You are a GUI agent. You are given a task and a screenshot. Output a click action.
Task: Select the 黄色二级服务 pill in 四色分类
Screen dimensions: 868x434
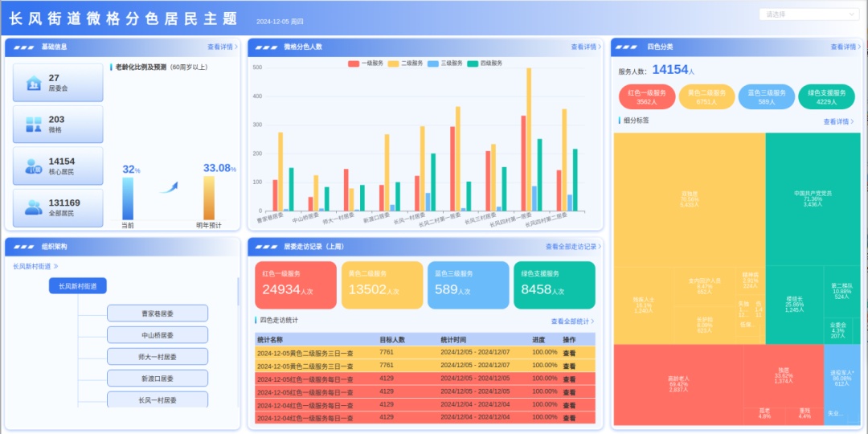pyautogui.click(x=706, y=97)
